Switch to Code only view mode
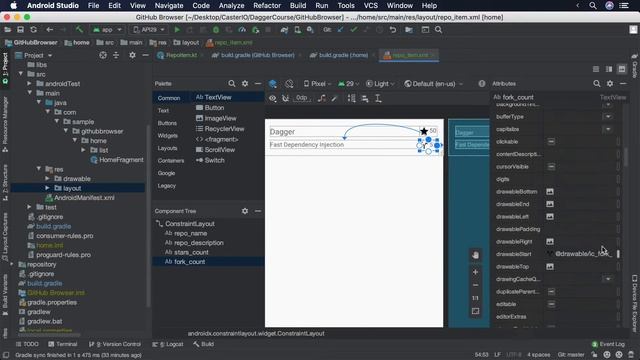The width and height of the screenshot is (640, 360). coord(596,69)
